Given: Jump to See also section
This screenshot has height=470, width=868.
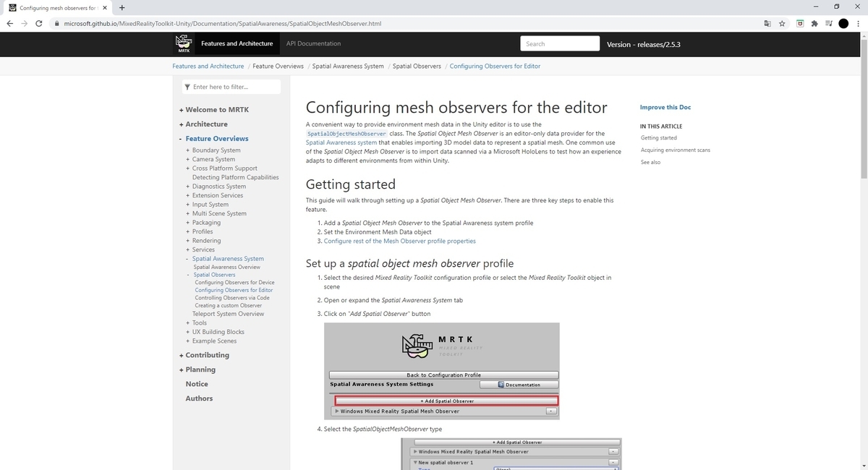Looking at the screenshot, I should 650,162.
